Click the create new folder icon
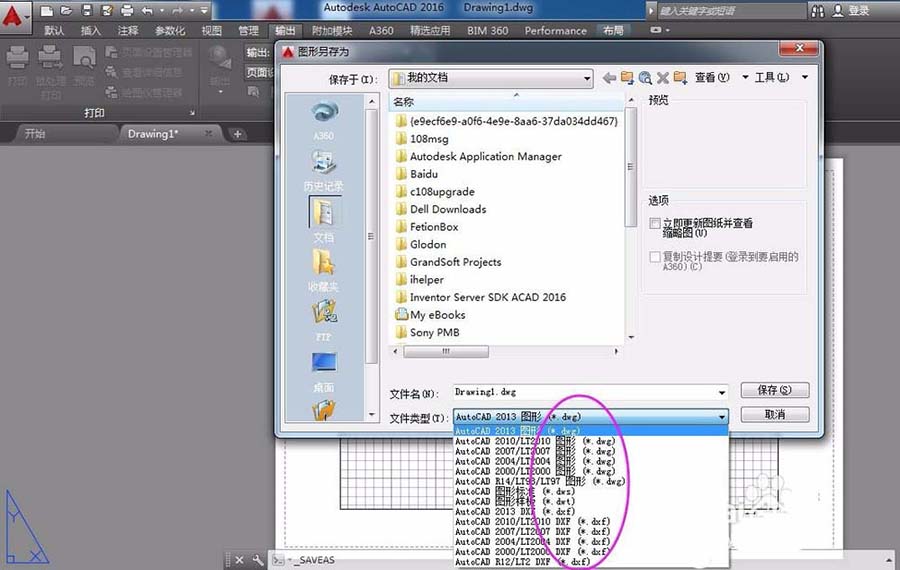The image size is (900, 570). [x=680, y=77]
